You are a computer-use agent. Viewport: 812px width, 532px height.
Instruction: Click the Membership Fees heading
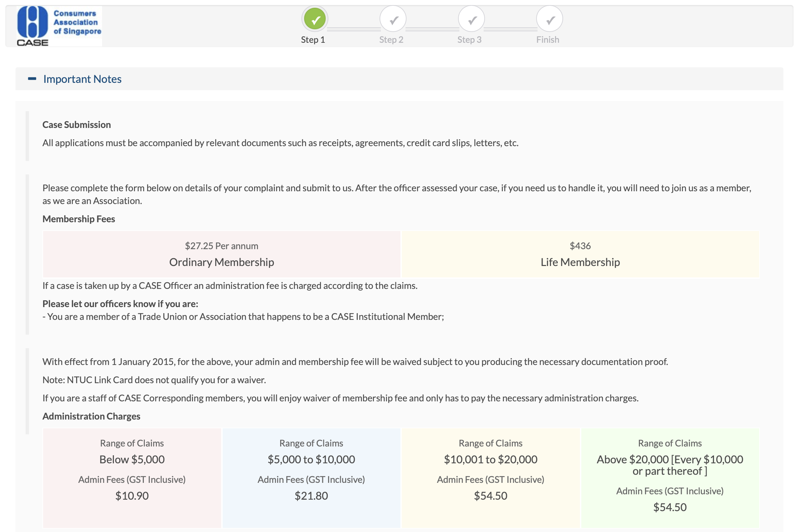[79, 219]
